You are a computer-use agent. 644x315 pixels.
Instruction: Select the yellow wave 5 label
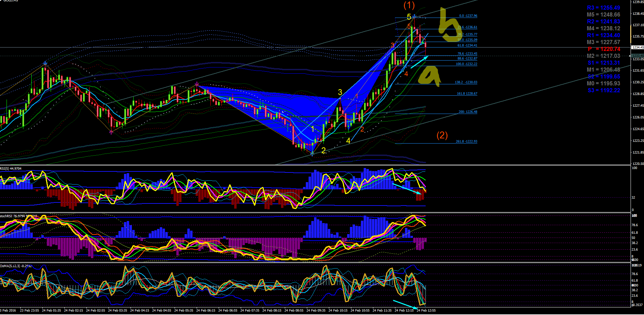409,17
